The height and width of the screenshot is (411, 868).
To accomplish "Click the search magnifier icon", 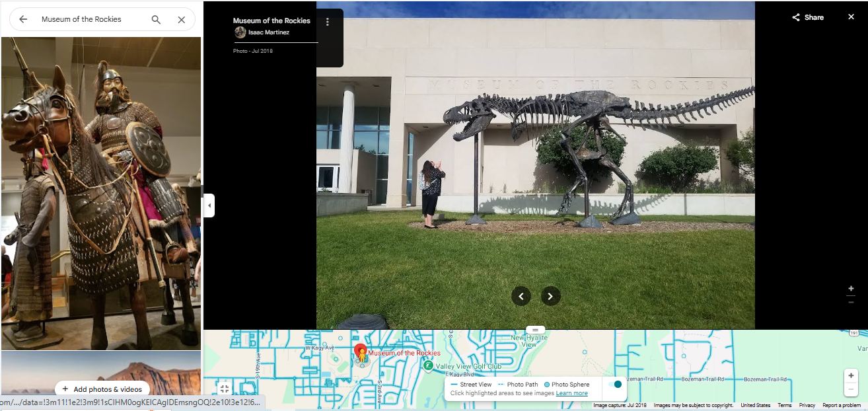I will pyautogui.click(x=156, y=20).
